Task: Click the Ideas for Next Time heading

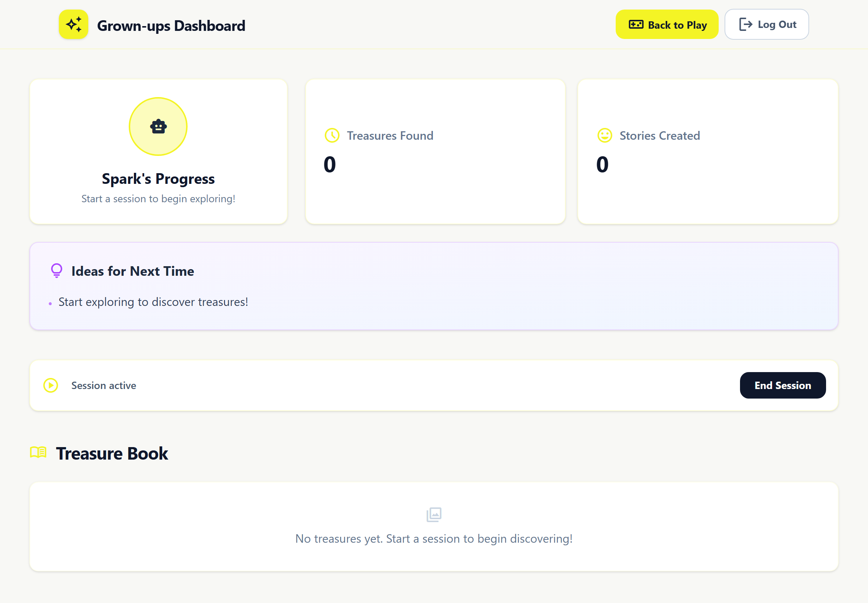Action: 133,271
